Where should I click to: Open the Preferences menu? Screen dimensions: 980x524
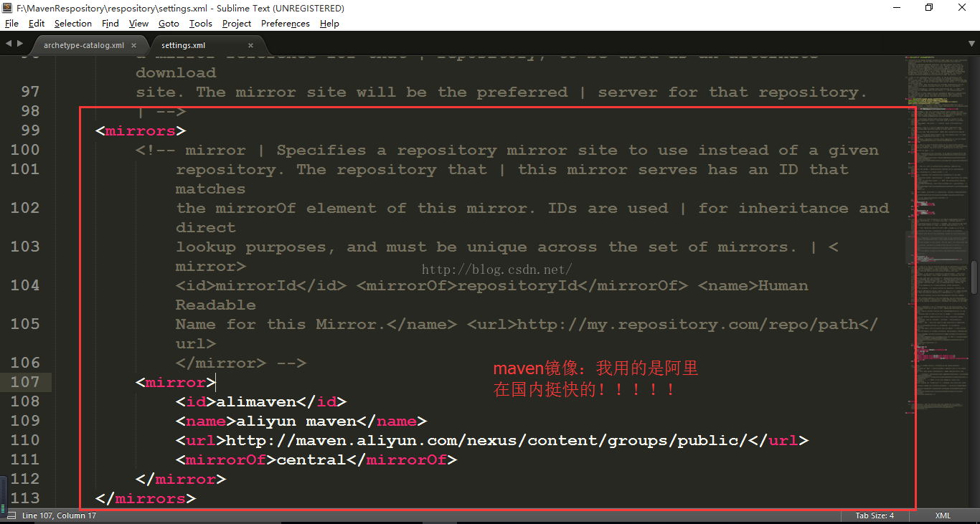coord(286,24)
